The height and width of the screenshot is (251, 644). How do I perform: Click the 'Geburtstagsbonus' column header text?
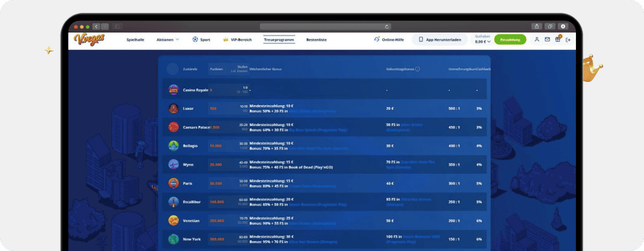point(400,69)
